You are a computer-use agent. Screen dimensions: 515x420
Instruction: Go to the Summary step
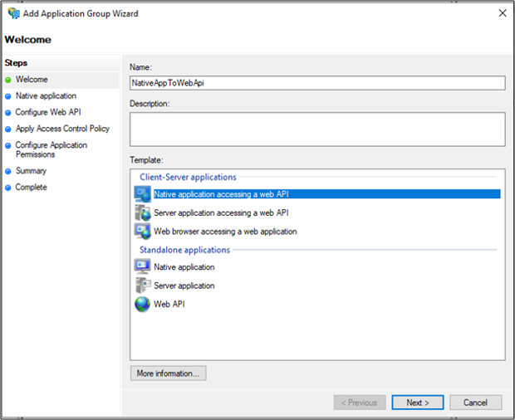point(32,171)
